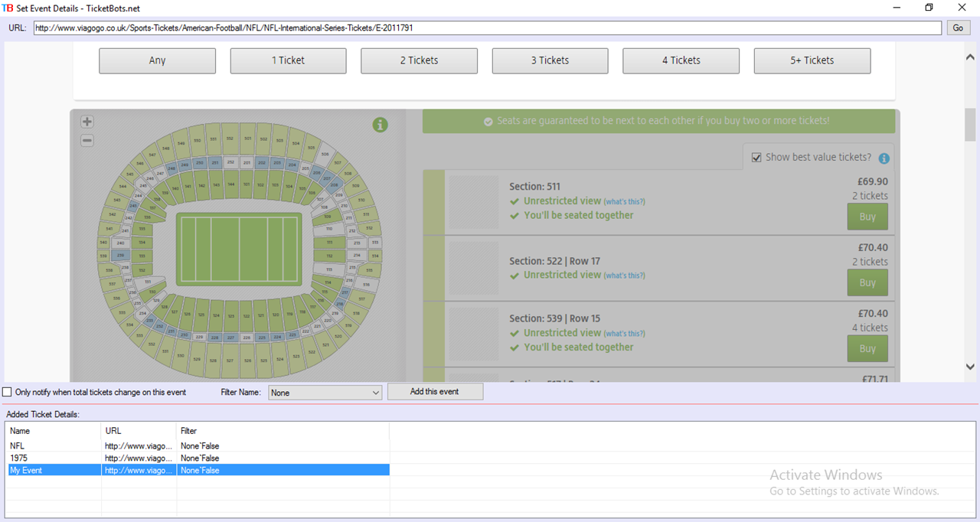Select the 5+ Tickets quantity option
This screenshot has height=522, width=980.
pos(812,60)
